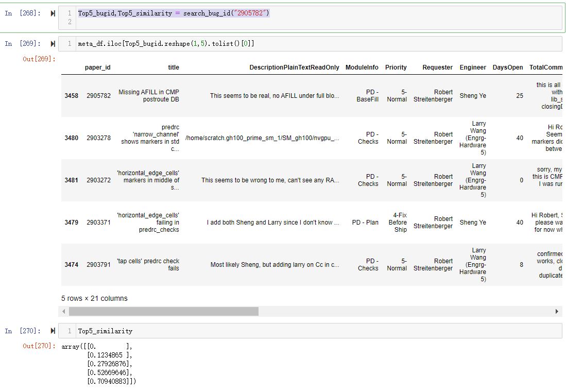Viewport: 566px width, 392px height.
Task: Click paper id 2905782 in the table
Action: pyautogui.click(x=98, y=96)
